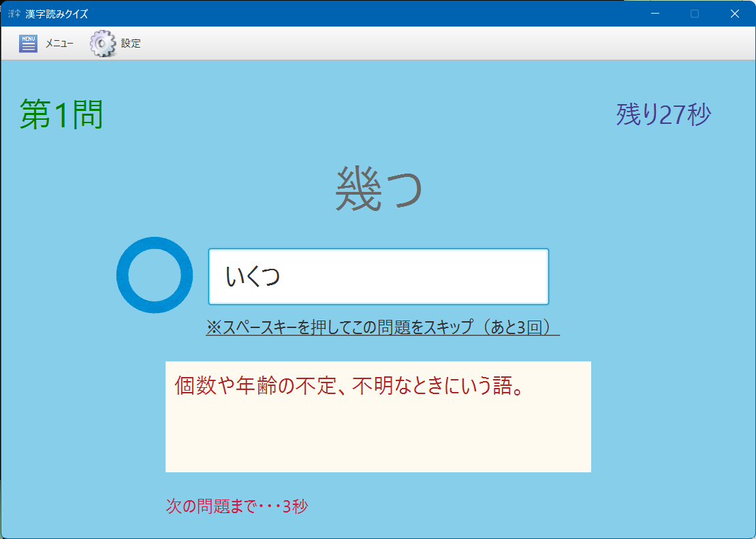Click the 次の問題まで 3秒 countdown text
This screenshot has width=756, height=539.
click(x=237, y=506)
